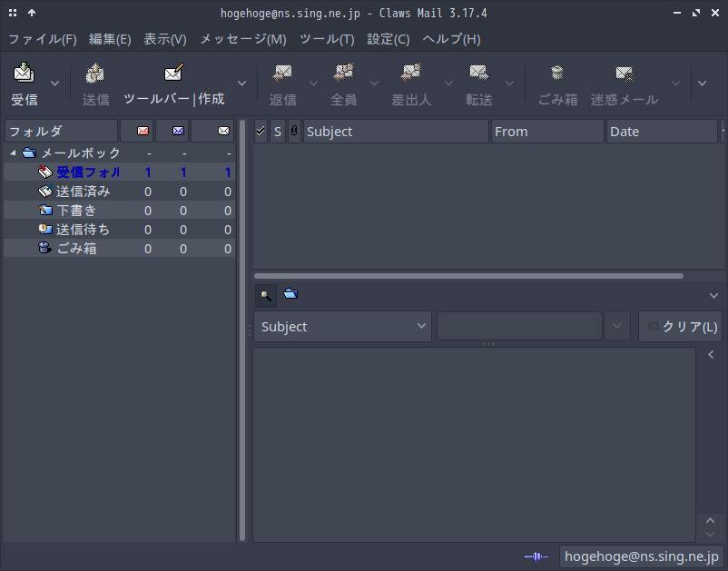Open the 設定(C) menu
The width and height of the screenshot is (728, 571).
(x=389, y=39)
